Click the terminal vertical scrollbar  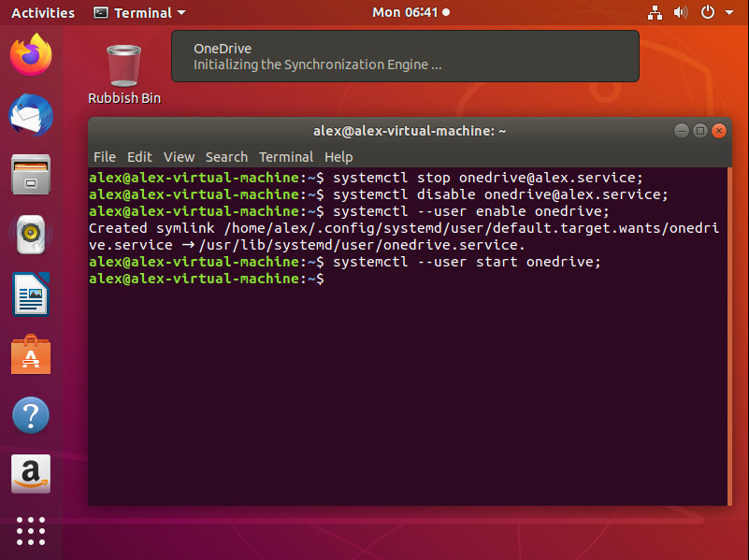coord(729,337)
